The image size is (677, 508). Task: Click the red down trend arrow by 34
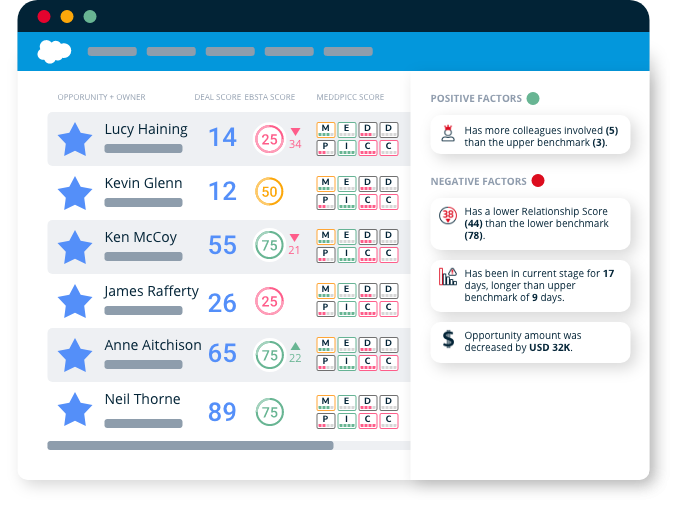(x=295, y=132)
